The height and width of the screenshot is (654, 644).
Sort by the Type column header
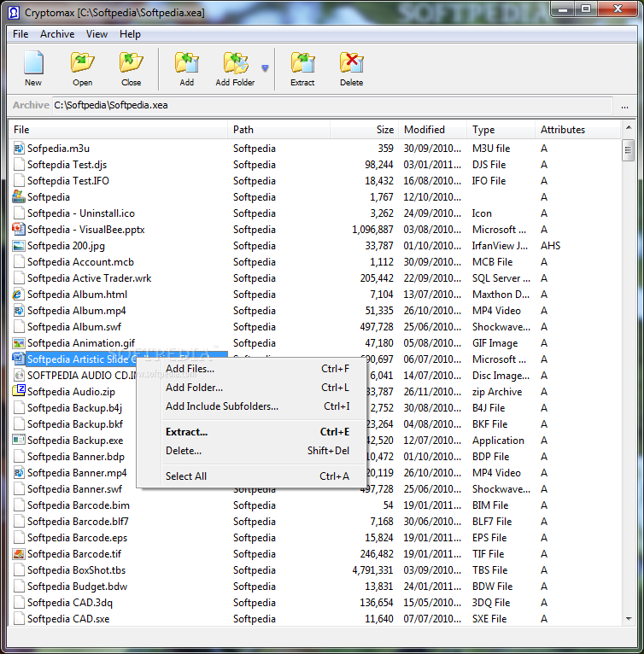[501, 130]
